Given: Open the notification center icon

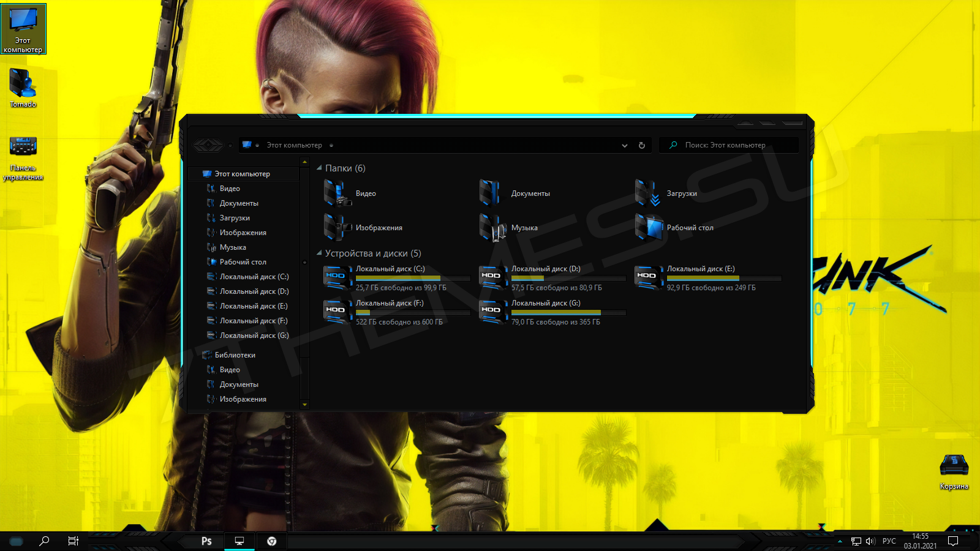Looking at the screenshot, I should coord(953,541).
